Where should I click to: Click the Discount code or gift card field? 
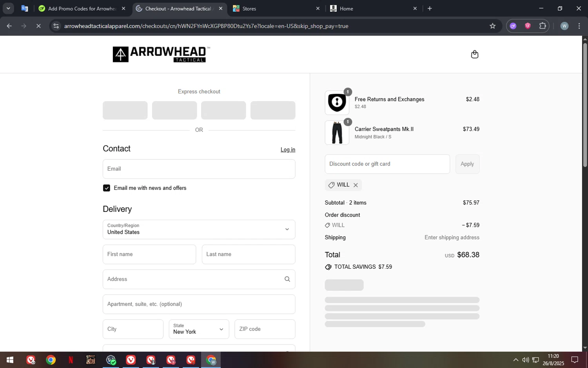tap(387, 164)
